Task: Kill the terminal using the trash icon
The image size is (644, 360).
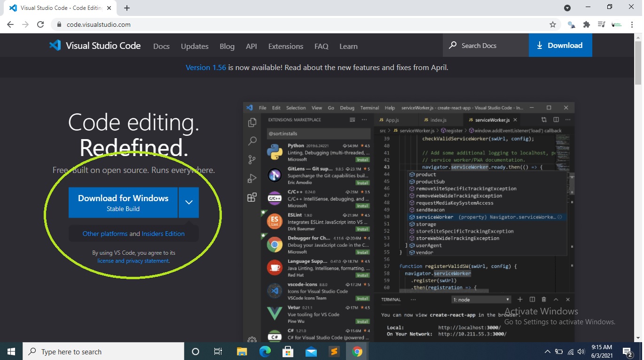Action: point(543,299)
